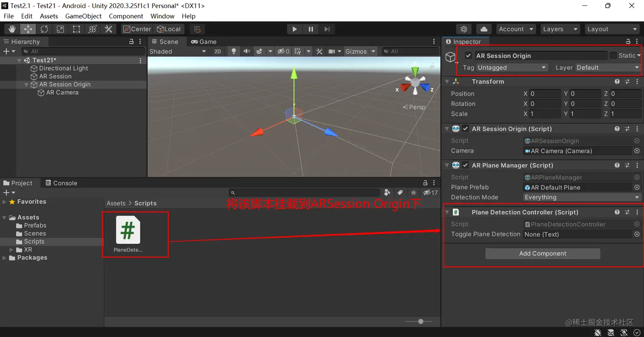The height and width of the screenshot is (337, 644).
Task: Open the Tag dropdown showing Untagged
Action: [x=512, y=67]
